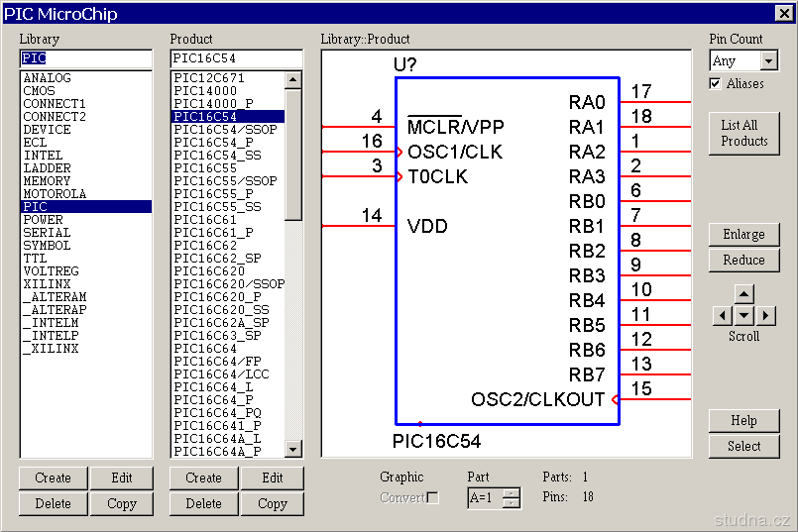This screenshot has width=798, height=532.
Task: Click the scroll right arrow button
Action: click(766, 316)
